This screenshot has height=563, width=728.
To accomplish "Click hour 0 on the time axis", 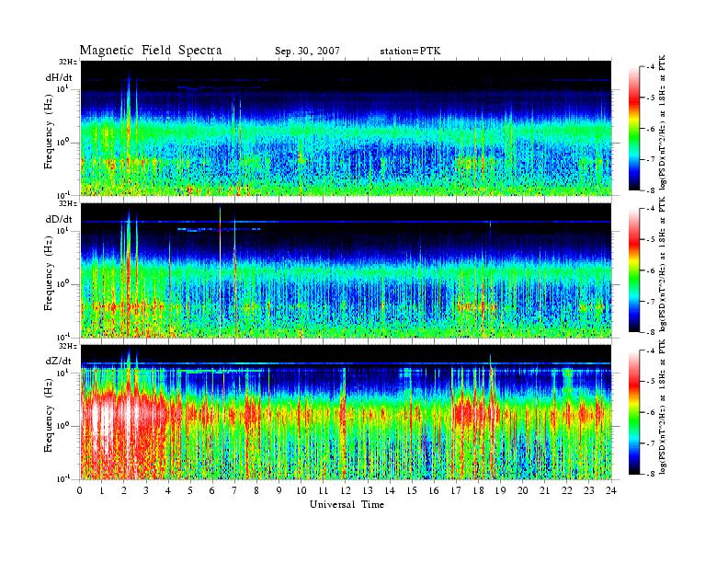I will click(80, 491).
